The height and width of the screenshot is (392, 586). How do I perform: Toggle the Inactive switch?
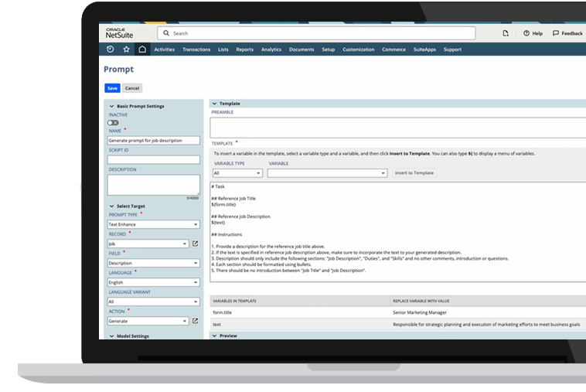(113, 123)
